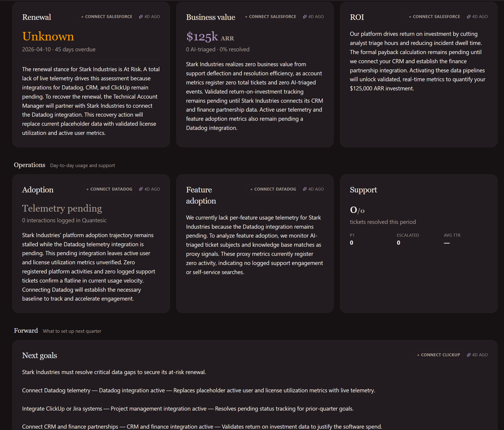Screen dimensions: 504x430
Task: Click the sparkle icon in the Next goals card
Action: (x=469, y=355)
